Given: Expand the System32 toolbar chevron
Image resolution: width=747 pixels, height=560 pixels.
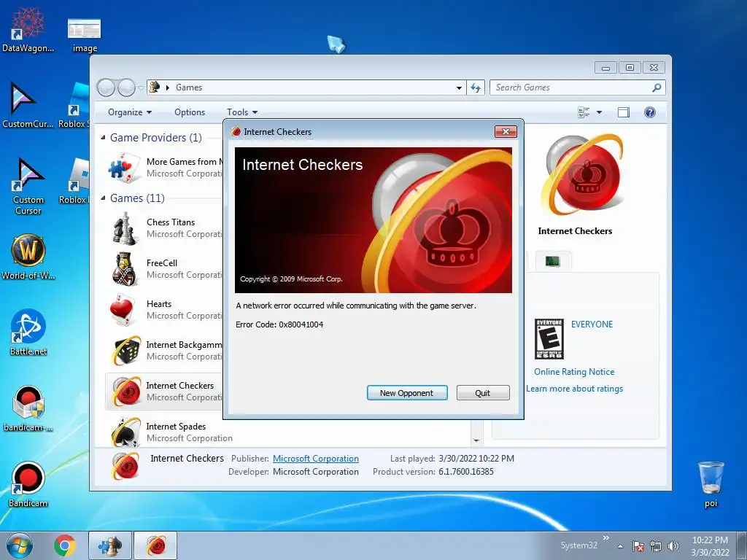Looking at the screenshot, I should point(606,538).
